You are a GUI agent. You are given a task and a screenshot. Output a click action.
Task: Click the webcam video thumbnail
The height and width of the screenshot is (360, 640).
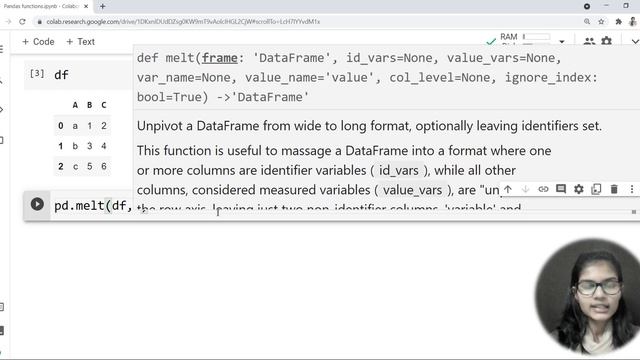coord(588,297)
